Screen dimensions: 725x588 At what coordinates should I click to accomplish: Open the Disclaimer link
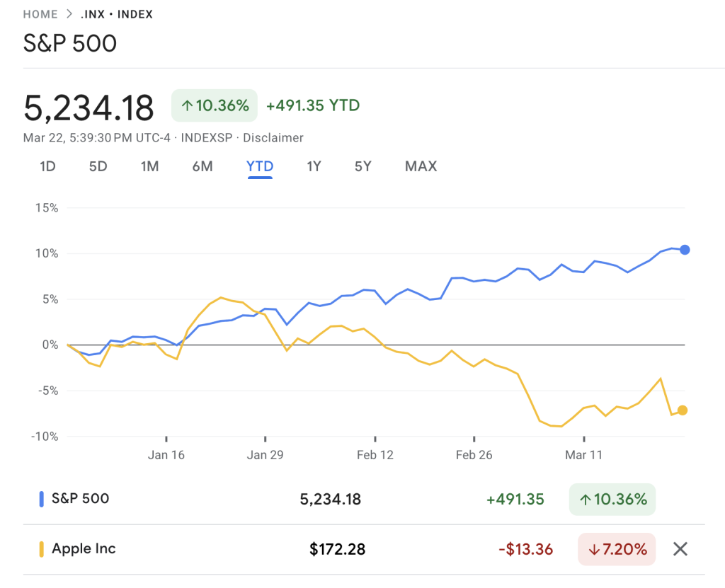click(273, 138)
